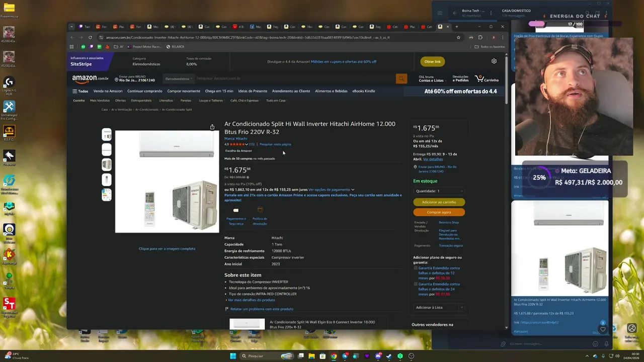Bookmark page with the star icon
Viewport: 644px width, 362px height.
pos(458,37)
